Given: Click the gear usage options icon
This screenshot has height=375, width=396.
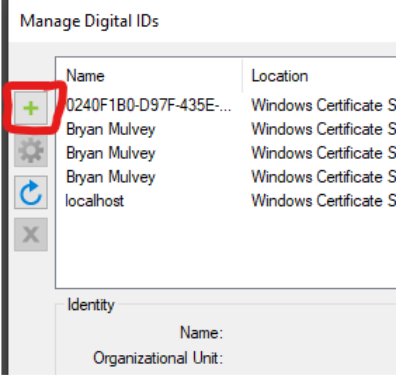Looking at the screenshot, I should point(31,150).
